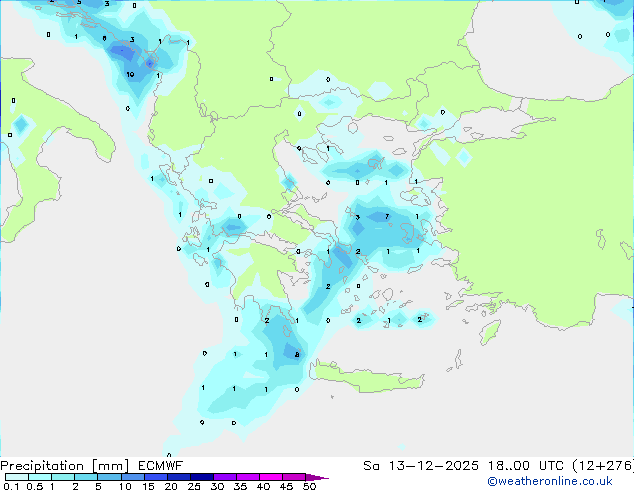Click the legend label '40'
This screenshot has height=490, width=634.
(264, 486)
